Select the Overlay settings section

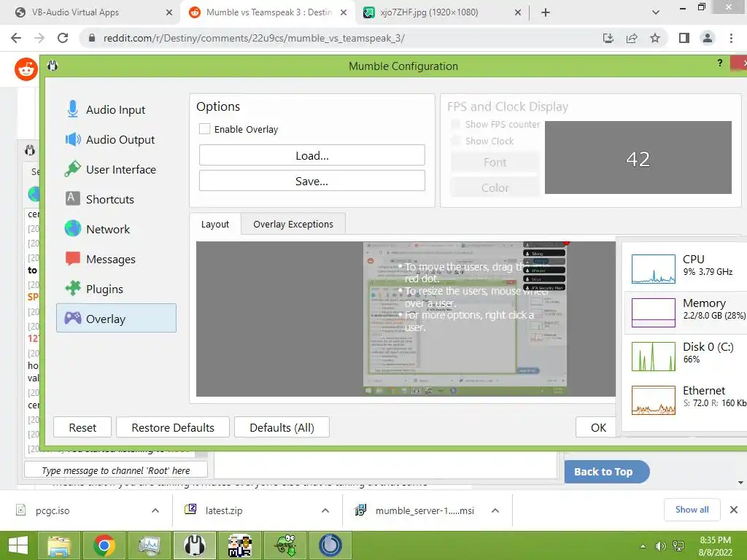[116, 318]
